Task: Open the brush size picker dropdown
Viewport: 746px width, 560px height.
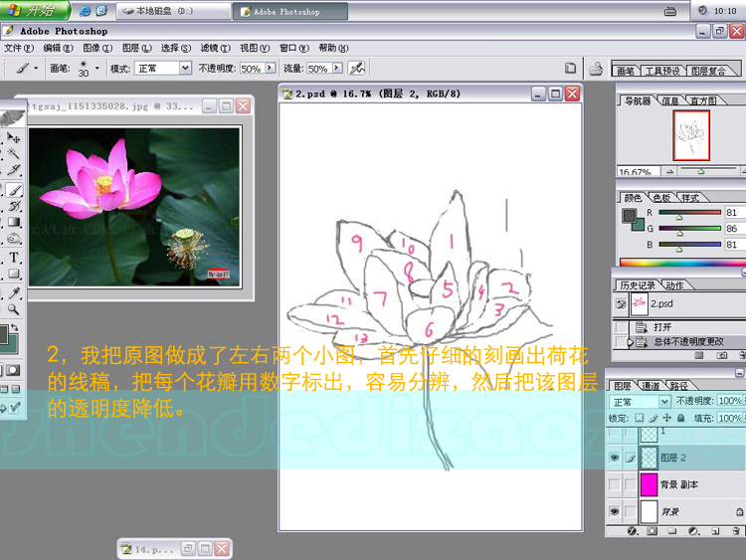Action: 97,68
